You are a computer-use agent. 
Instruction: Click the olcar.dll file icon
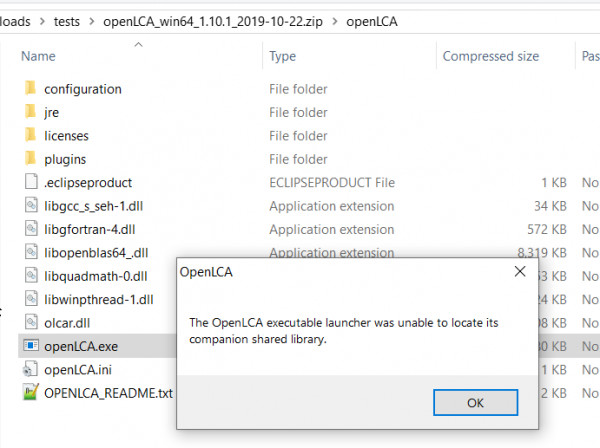(31, 322)
